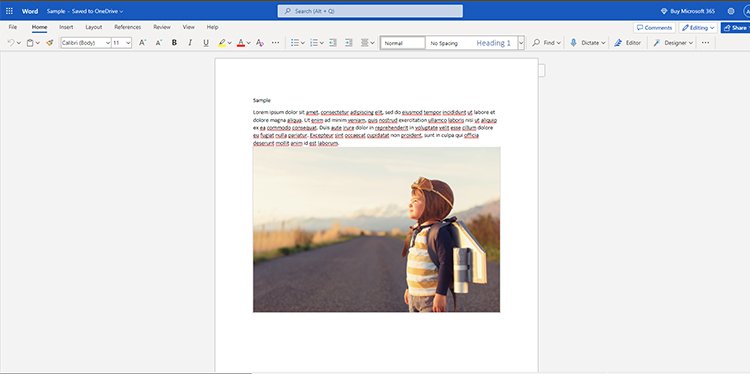
Task: Switch to the Home tab
Action: click(39, 27)
